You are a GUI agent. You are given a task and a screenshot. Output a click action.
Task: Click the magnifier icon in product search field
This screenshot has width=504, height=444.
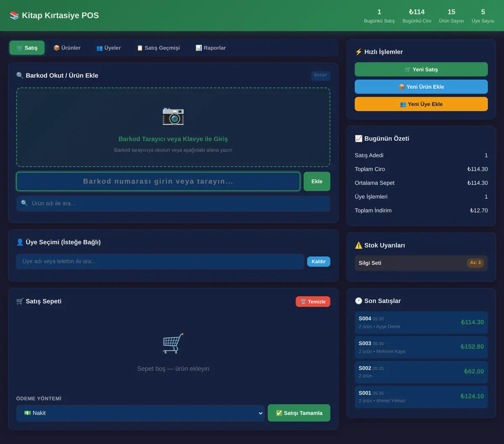click(24, 203)
